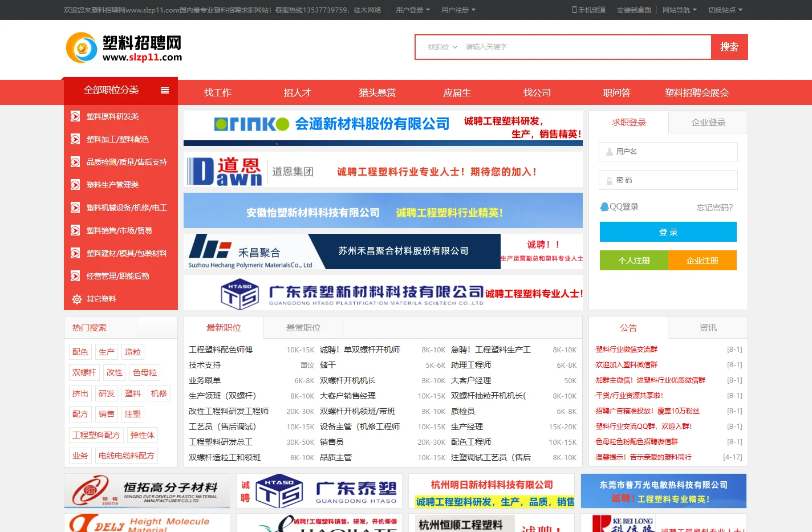Open the 用户注册 dropdown in top bar

(458, 10)
